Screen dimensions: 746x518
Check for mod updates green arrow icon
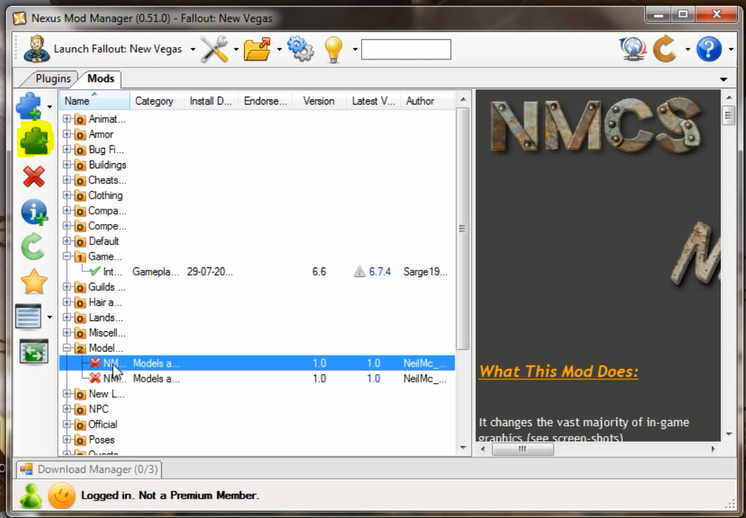click(33, 246)
